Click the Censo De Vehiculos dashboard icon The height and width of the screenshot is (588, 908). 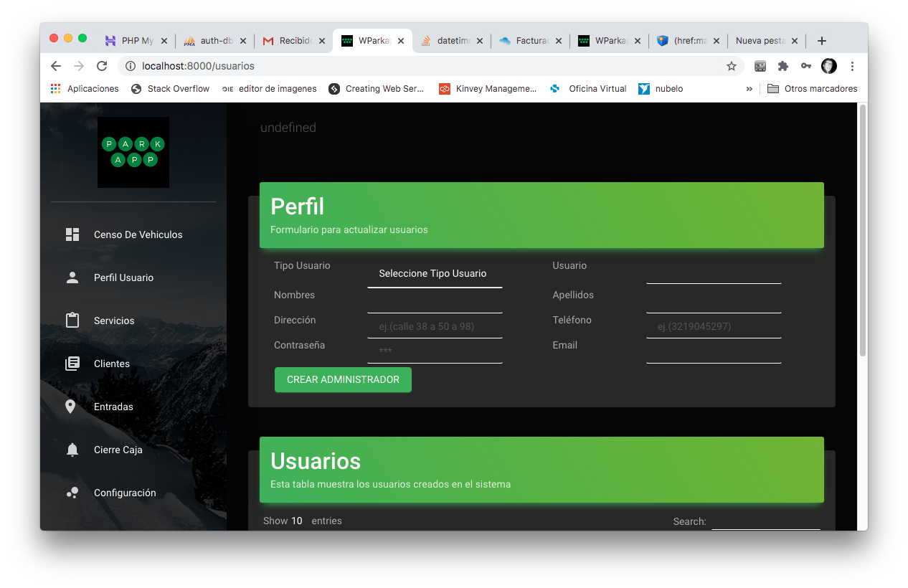(x=72, y=234)
